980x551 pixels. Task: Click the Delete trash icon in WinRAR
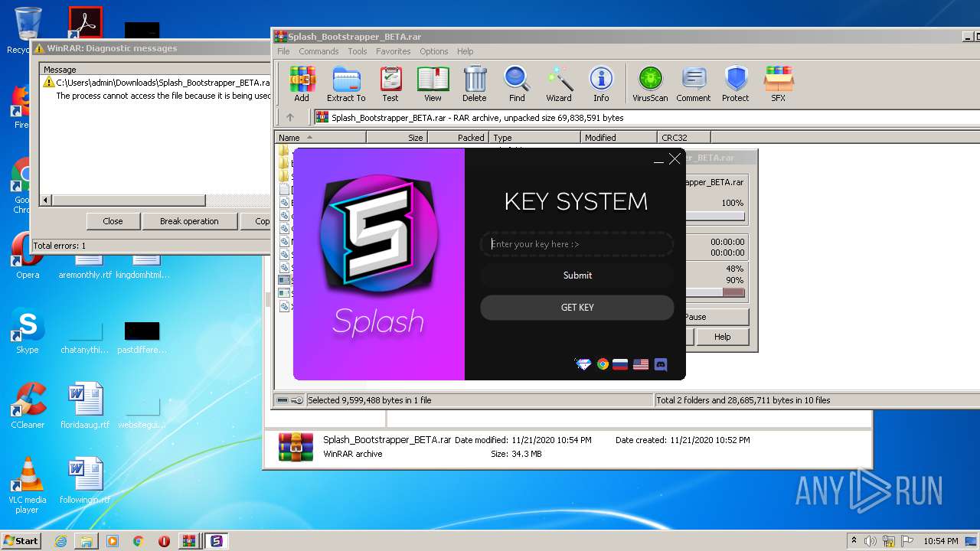(475, 84)
